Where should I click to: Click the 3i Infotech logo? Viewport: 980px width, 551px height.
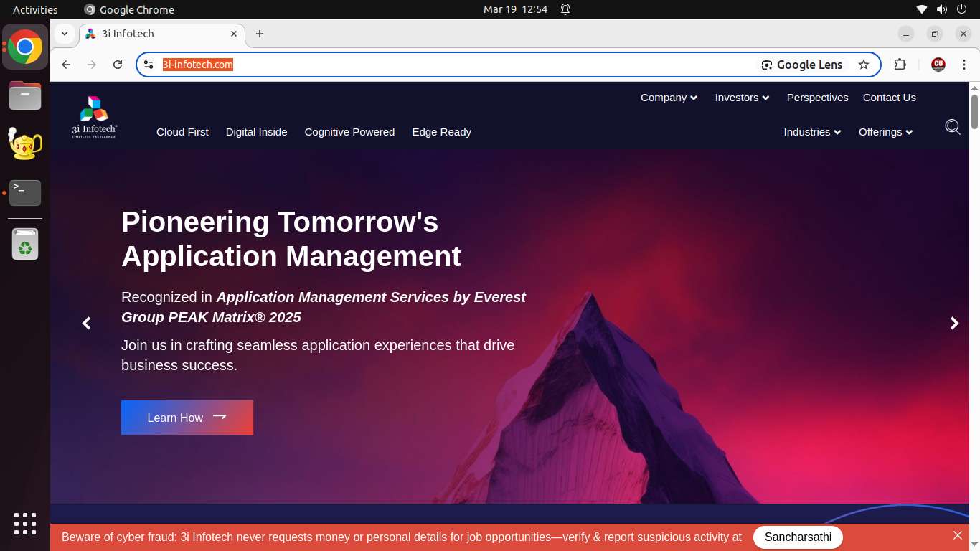(94, 117)
